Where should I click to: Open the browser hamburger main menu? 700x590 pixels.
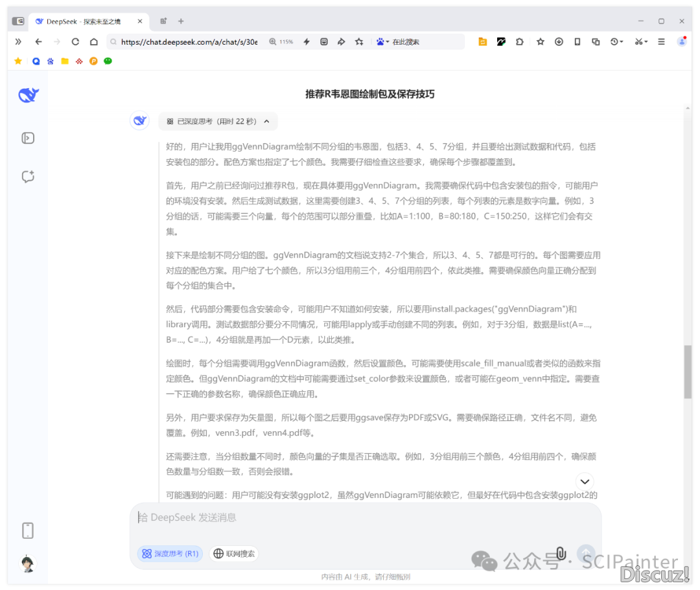[x=661, y=42]
